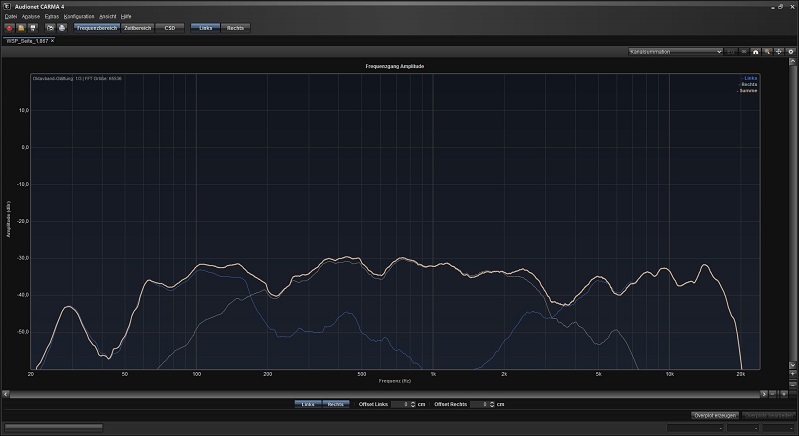This screenshot has width=799, height=436.
Task: Open the Analyse menu
Action: tap(31, 17)
